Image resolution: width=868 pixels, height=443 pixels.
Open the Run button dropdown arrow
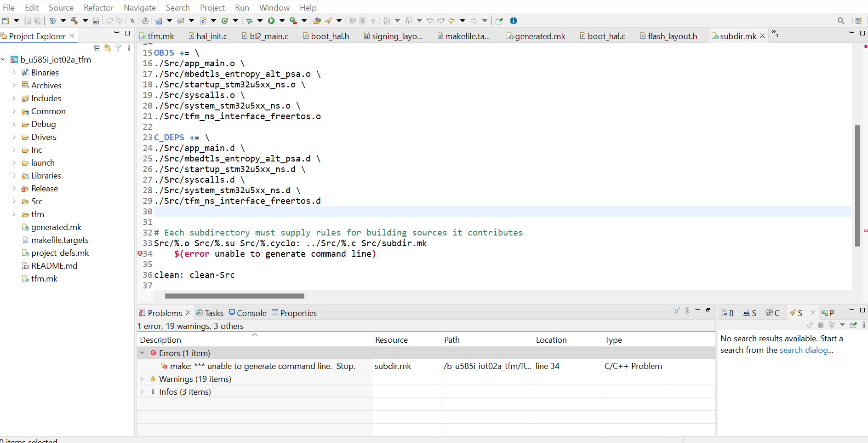[281, 21]
